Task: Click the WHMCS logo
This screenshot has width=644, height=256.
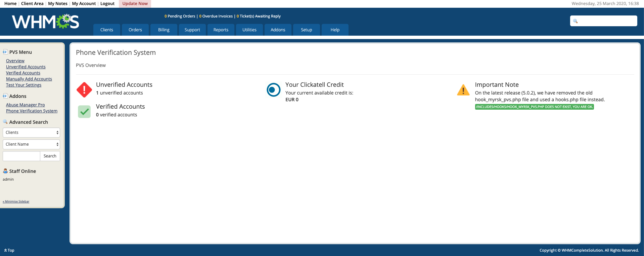Action: point(46,22)
